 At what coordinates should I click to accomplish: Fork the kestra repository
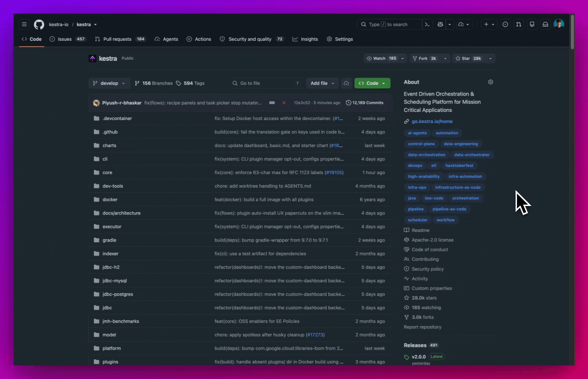pos(425,59)
